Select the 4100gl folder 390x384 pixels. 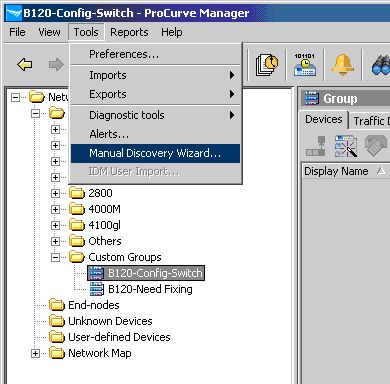click(x=104, y=225)
